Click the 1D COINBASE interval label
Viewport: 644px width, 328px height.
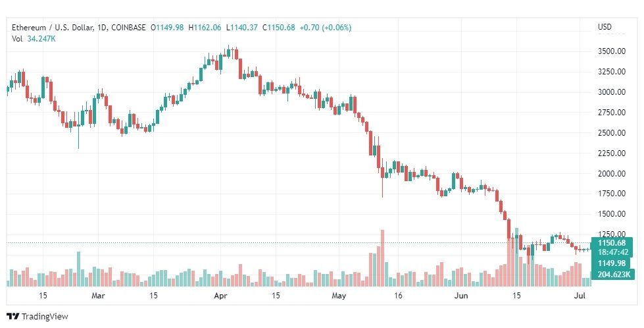(x=122, y=28)
